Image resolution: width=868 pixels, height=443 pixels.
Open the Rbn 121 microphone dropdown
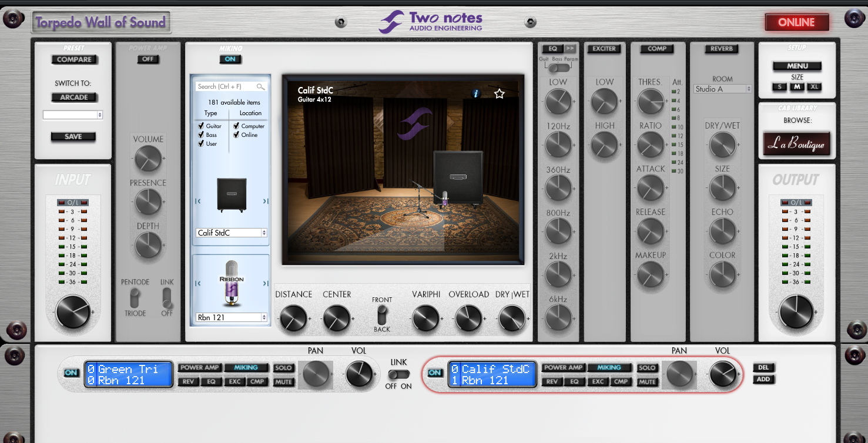[x=231, y=317]
